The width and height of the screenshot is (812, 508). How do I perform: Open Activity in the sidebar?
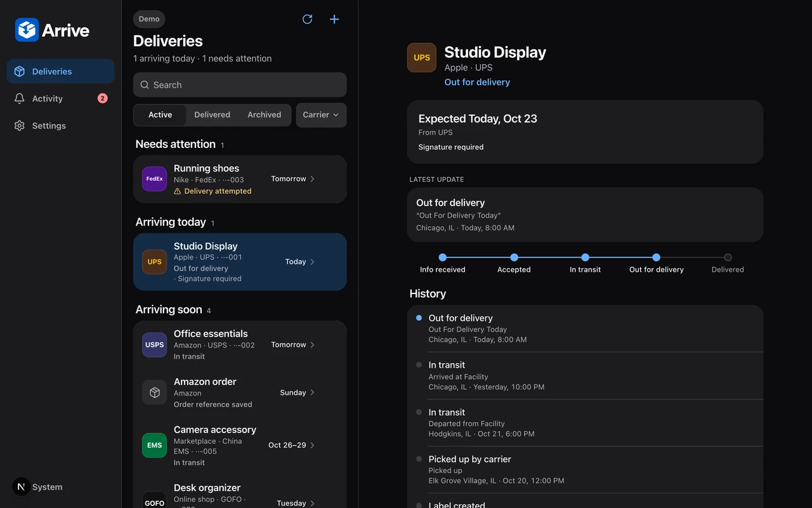point(61,98)
